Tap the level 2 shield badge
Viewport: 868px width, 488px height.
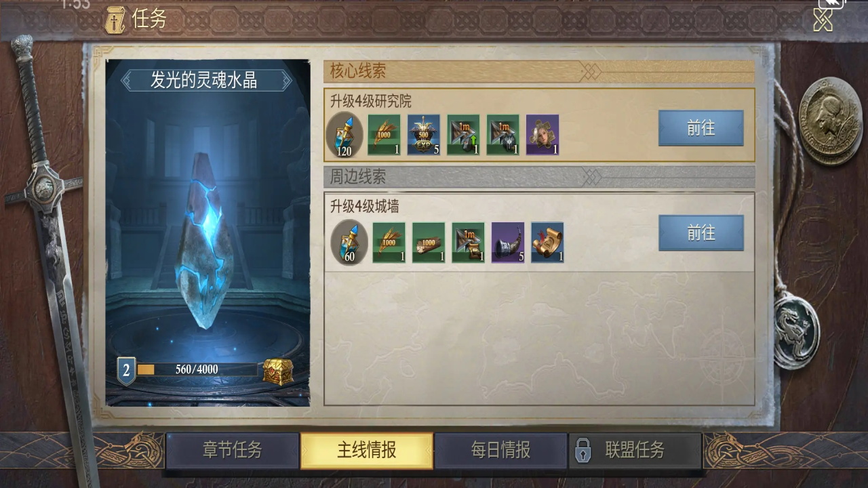pyautogui.click(x=126, y=371)
